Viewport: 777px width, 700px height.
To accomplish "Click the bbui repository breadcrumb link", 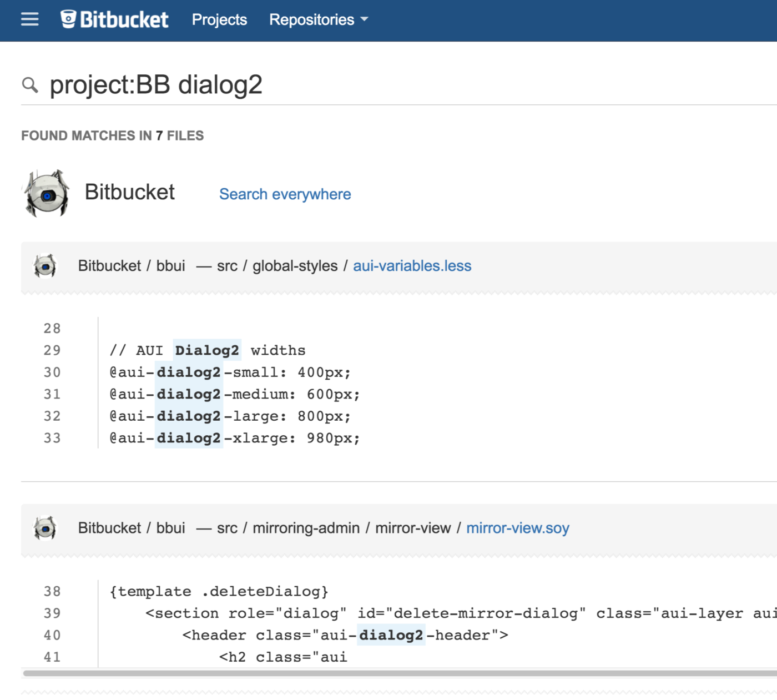I will pyautogui.click(x=172, y=266).
